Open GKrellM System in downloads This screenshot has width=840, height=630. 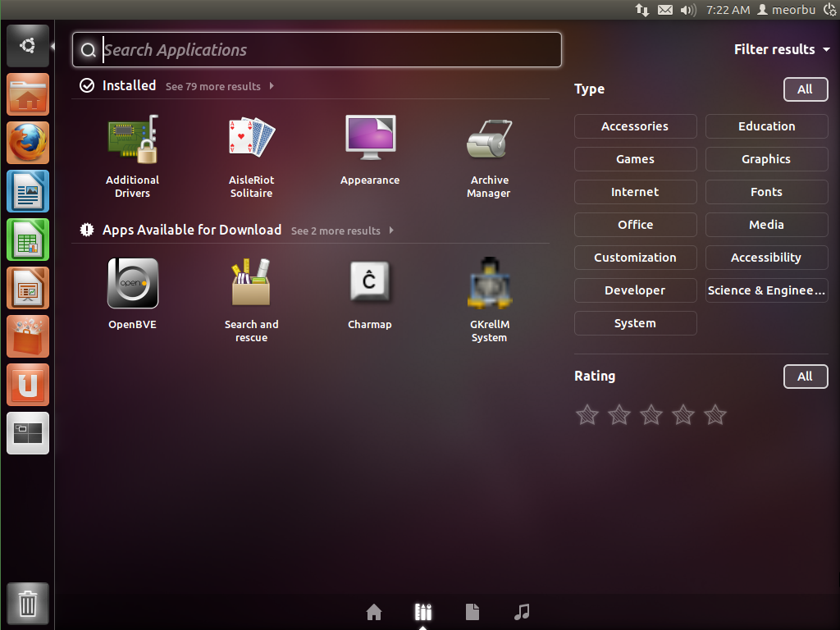click(x=489, y=283)
